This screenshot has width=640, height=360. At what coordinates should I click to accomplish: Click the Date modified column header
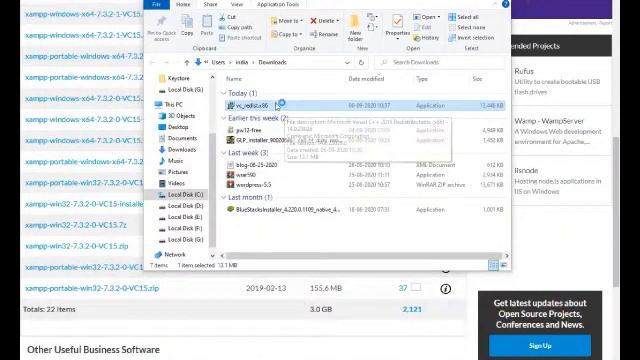tap(366, 79)
